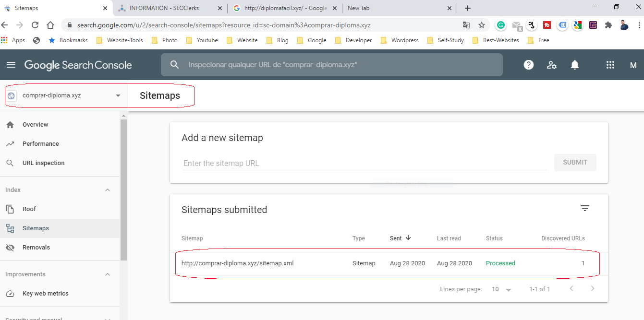
Task: Toggle the bookmark star for this page
Action: 482,24
